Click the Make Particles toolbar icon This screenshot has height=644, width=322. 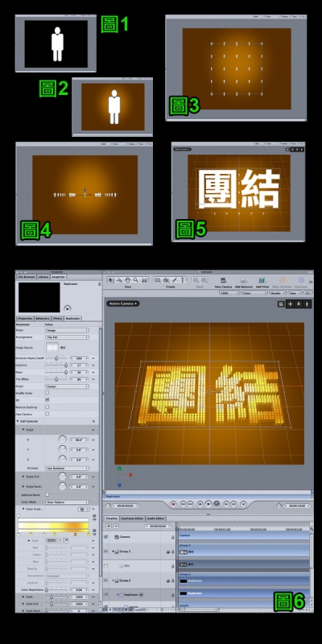[x=282, y=280]
